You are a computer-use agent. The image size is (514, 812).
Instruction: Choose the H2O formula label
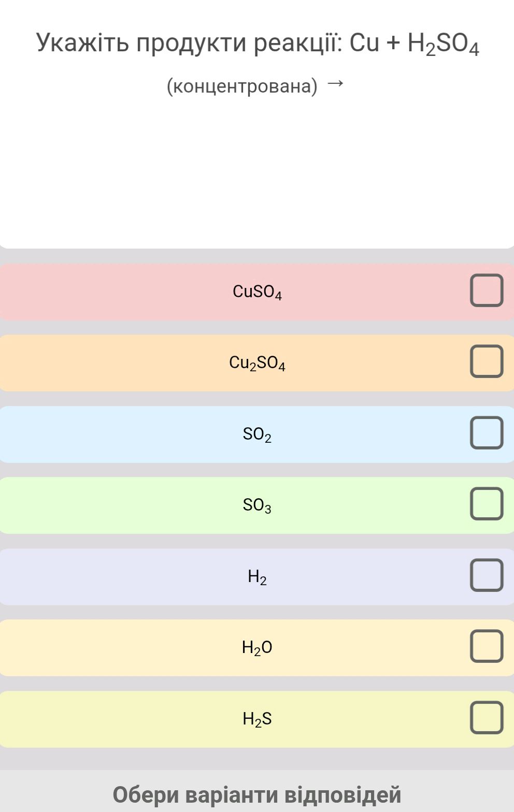257,647
